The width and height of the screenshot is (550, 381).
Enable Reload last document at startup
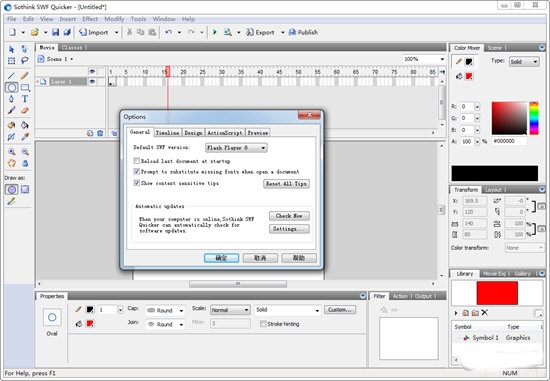[x=136, y=161]
